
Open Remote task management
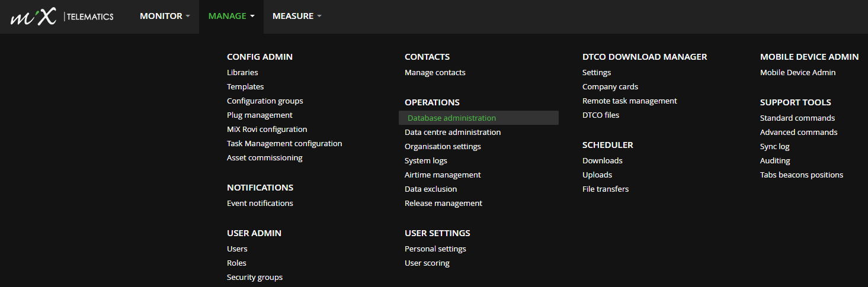(x=630, y=101)
